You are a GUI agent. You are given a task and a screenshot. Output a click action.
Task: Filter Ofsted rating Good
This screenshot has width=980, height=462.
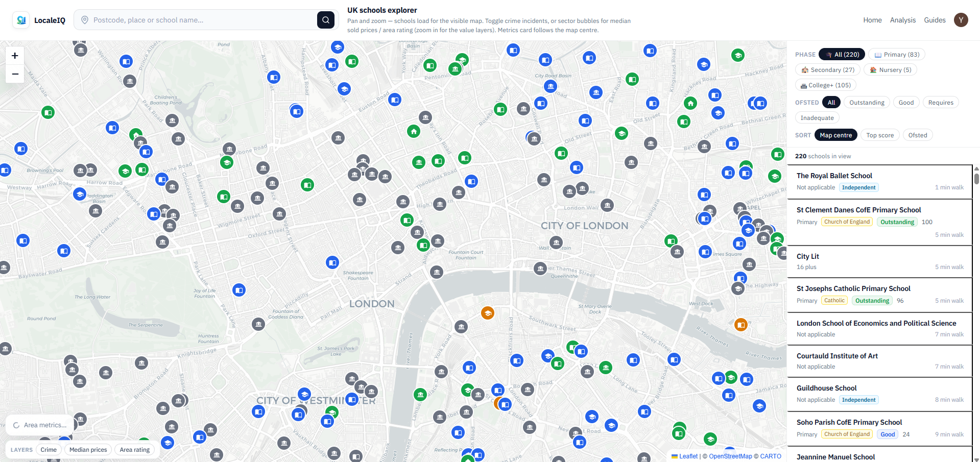tap(906, 103)
